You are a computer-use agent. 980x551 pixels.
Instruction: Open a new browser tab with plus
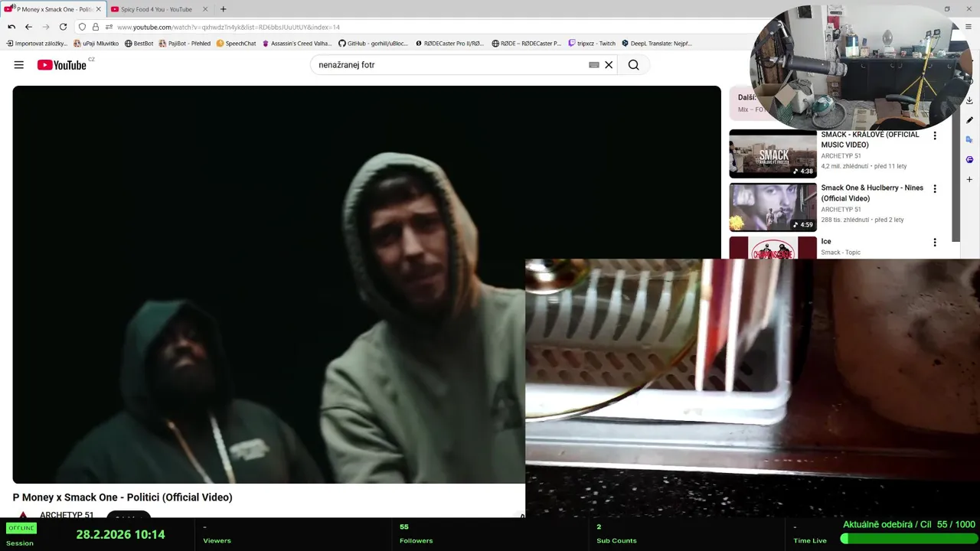point(223,9)
